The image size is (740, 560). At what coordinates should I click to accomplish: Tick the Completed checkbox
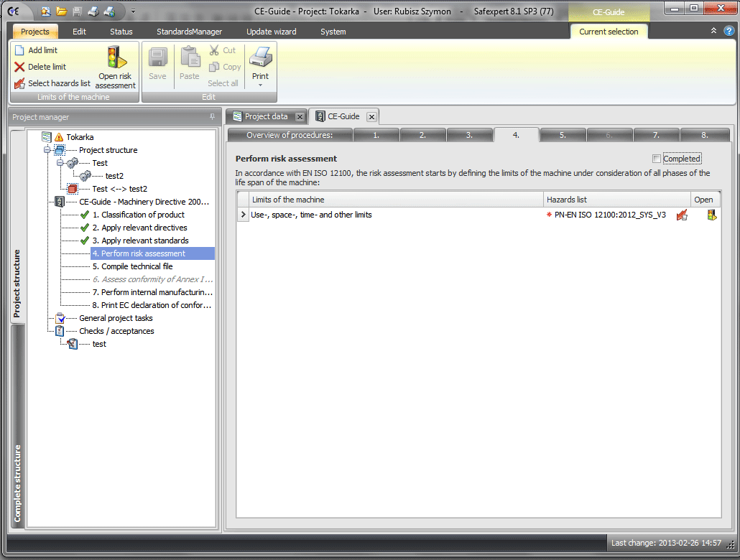657,159
